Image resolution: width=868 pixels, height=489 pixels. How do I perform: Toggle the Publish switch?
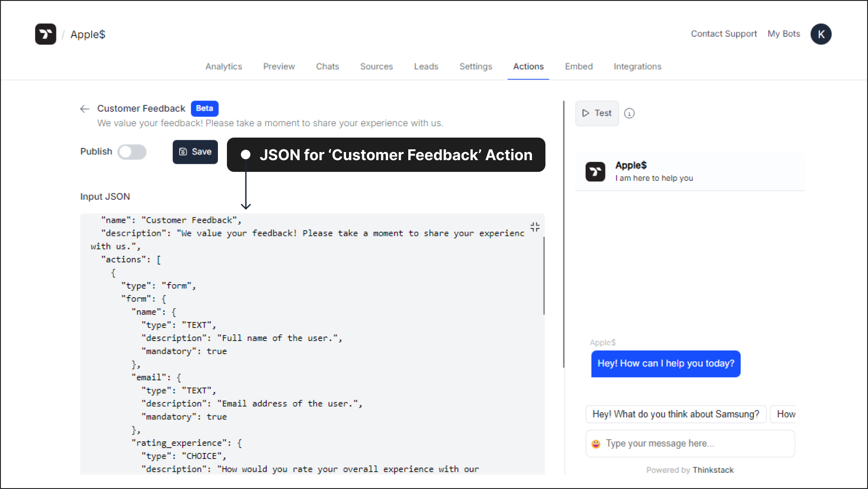(132, 152)
